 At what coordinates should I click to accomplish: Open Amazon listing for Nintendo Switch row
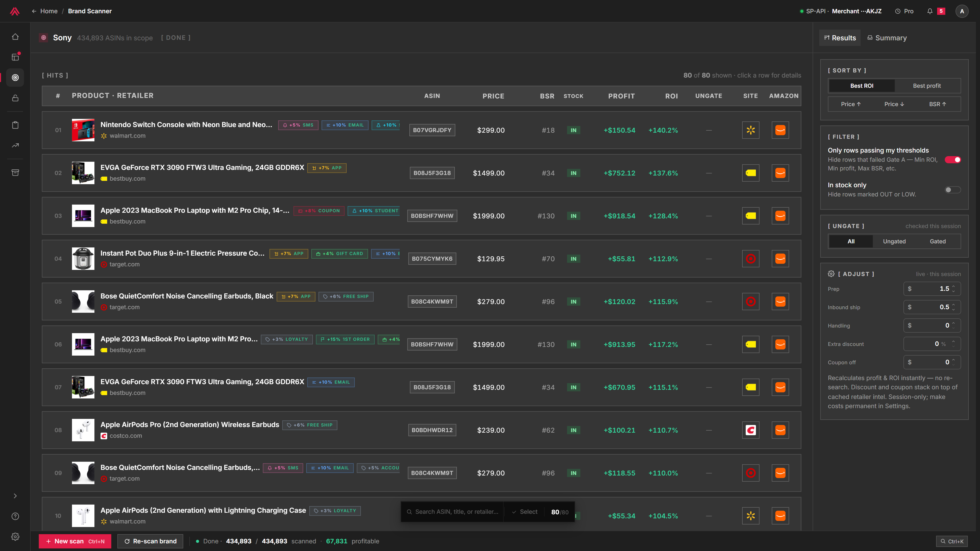tap(780, 130)
